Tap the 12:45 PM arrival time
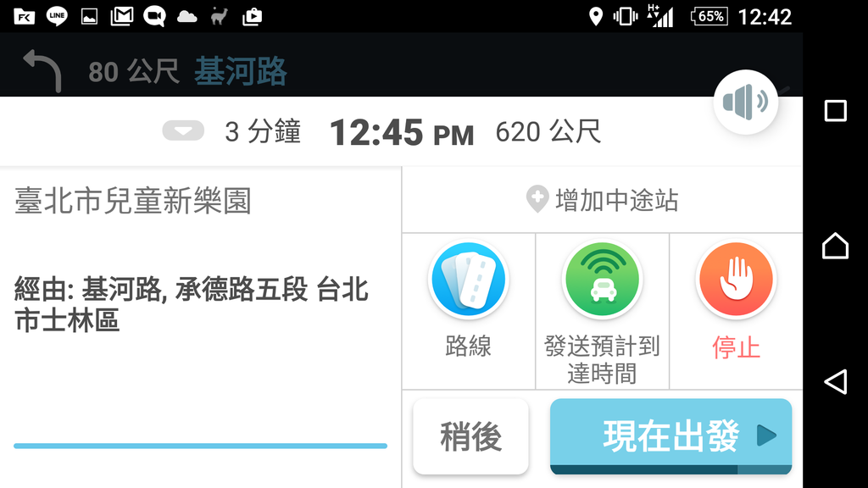 402,133
